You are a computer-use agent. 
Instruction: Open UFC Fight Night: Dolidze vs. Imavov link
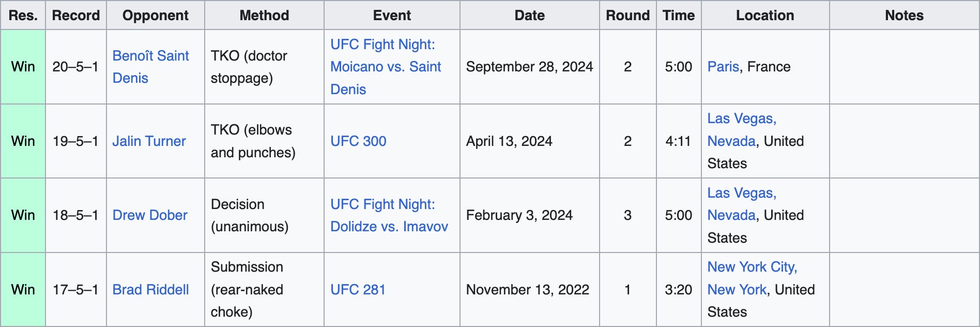[389, 216]
